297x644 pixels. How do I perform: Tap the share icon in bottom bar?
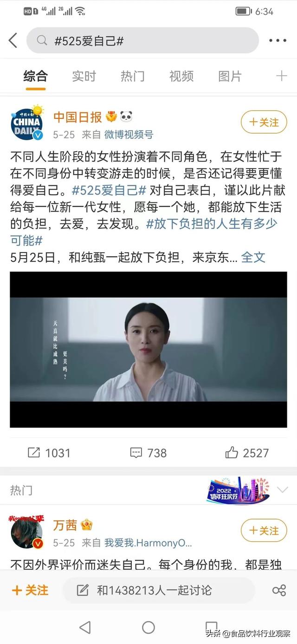click(279, 590)
